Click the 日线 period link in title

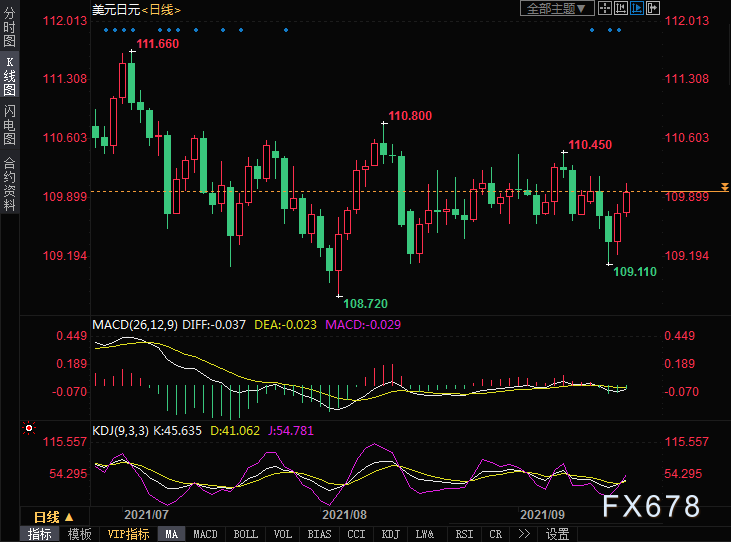161,10
